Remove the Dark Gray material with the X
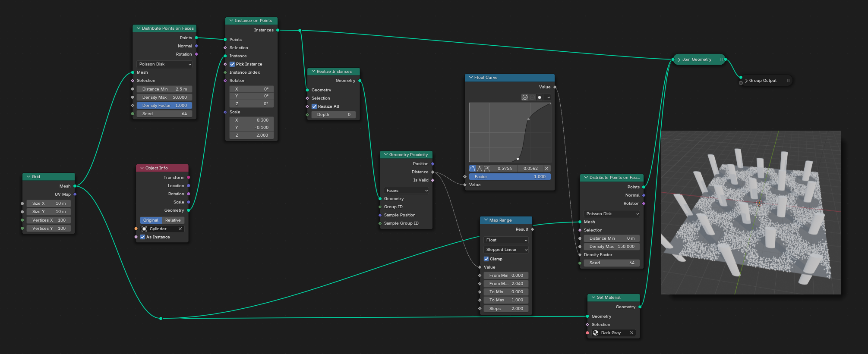This screenshot has width=868, height=354. click(631, 333)
